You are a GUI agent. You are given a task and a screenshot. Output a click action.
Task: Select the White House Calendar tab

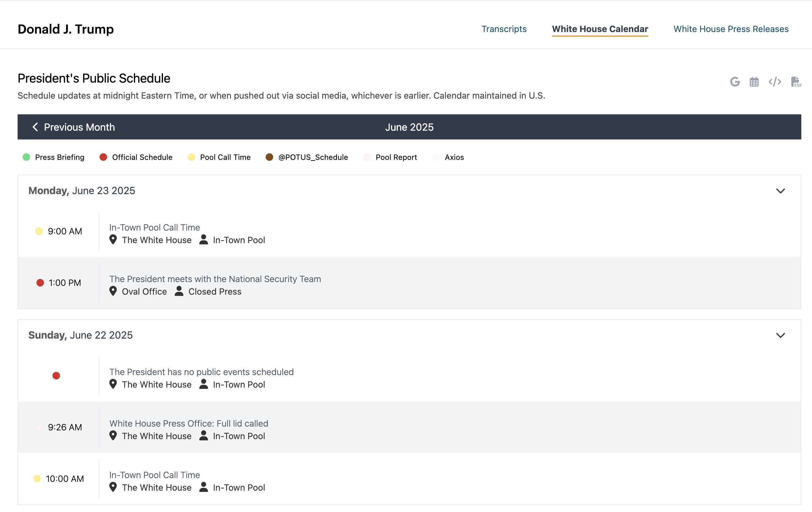pyautogui.click(x=600, y=29)
